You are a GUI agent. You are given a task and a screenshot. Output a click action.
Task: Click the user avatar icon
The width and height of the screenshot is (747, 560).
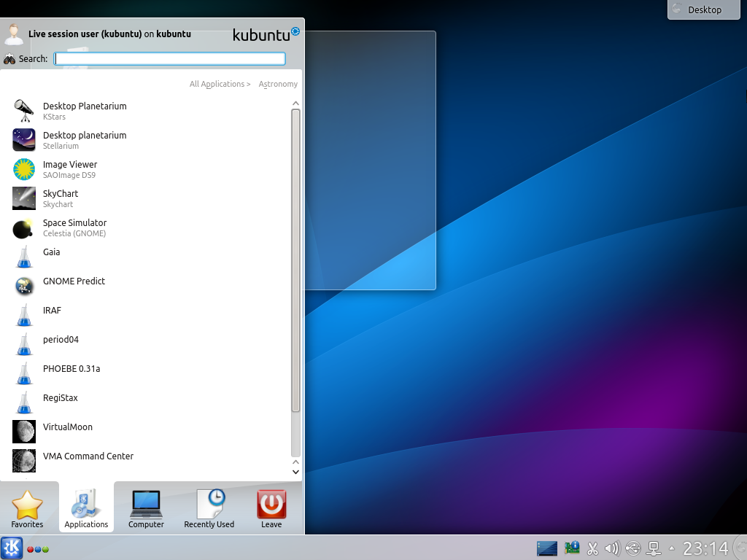coord(13,34)
